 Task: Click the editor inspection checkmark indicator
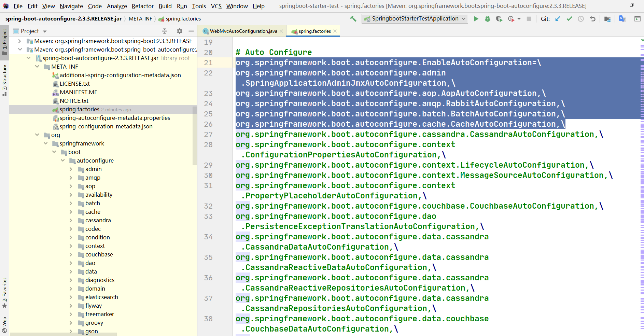(x=642, y=40)
